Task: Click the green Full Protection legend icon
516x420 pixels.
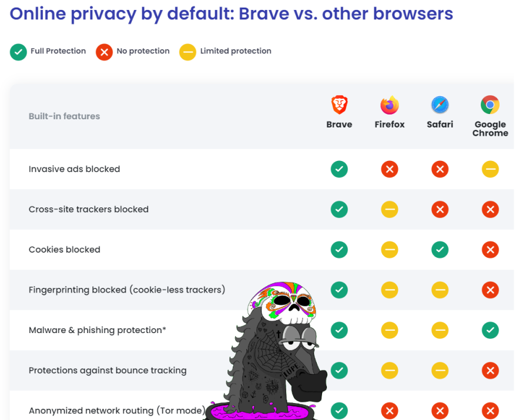Action: [18, 52]
